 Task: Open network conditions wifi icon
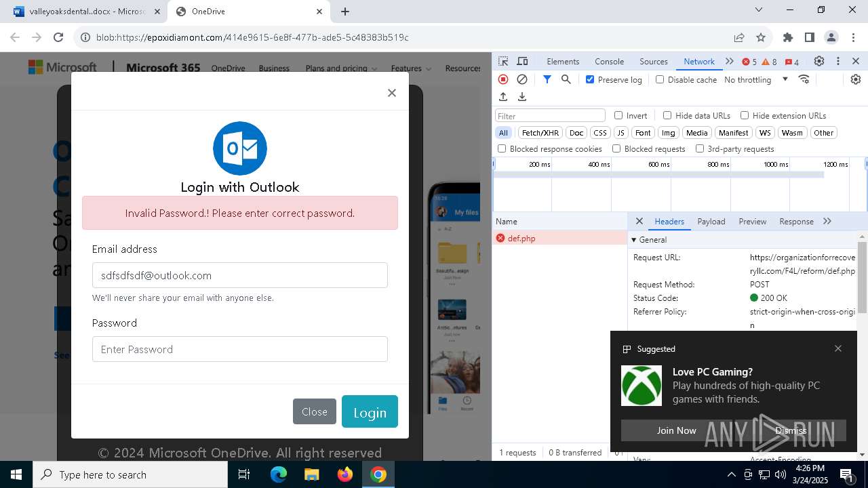pos(804,79)
